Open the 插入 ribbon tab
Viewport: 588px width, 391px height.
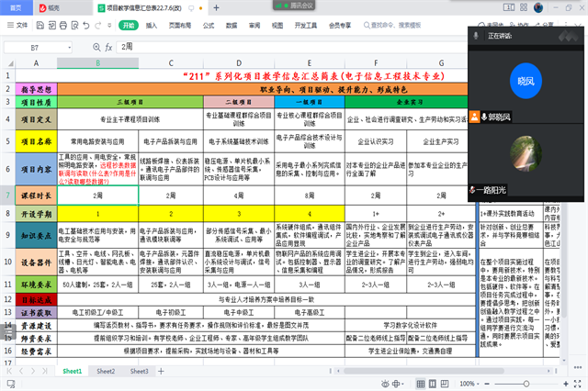[x=152, y=26]
